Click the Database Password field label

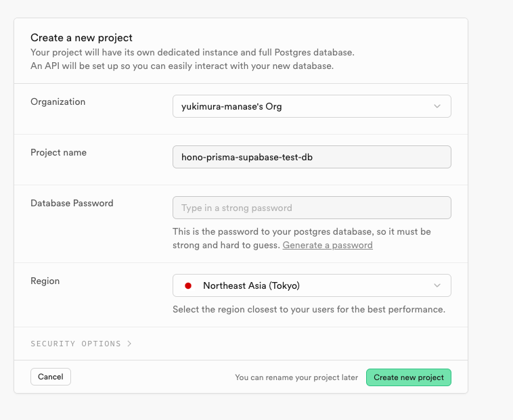(72, 203)
